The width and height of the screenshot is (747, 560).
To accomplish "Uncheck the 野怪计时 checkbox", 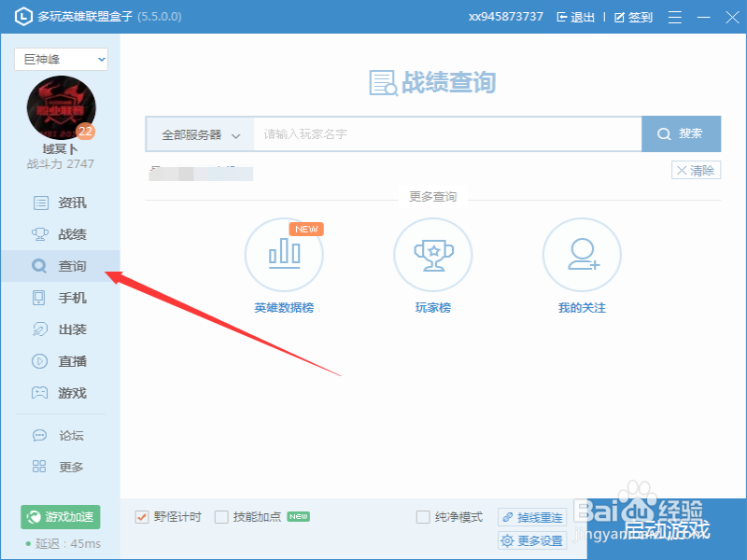I will [x=142, y=517].
